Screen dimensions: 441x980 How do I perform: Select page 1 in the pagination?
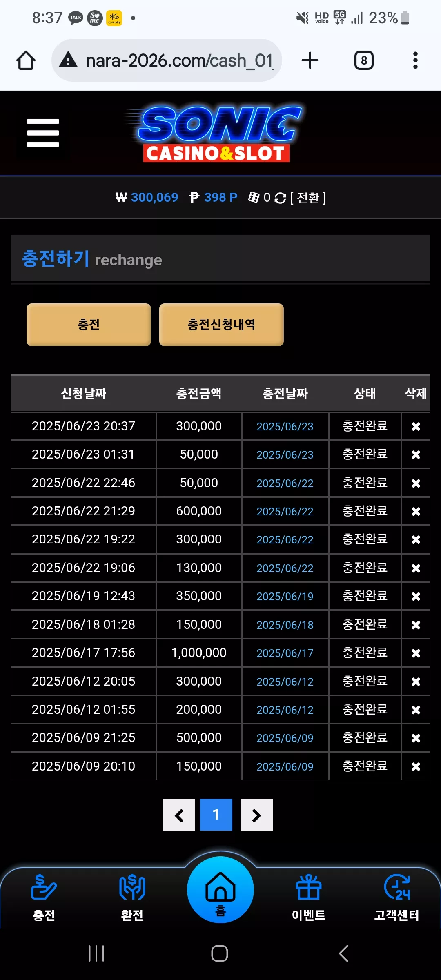[216, 815]
